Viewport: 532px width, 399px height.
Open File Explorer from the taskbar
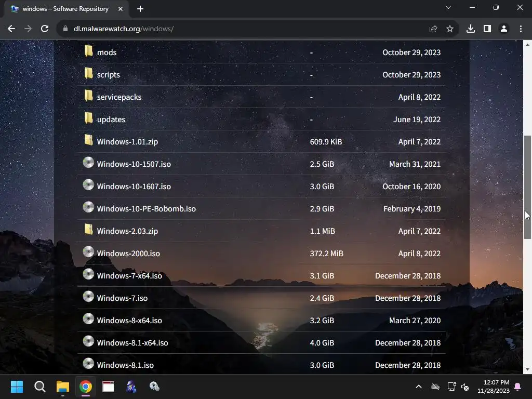point(63,387)
